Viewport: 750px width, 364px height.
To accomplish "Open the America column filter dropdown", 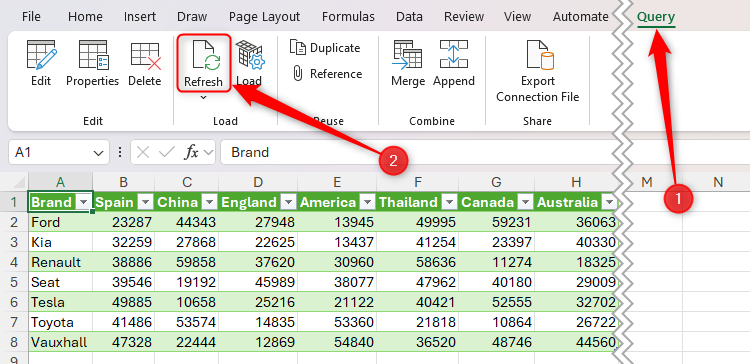I will [x=367, y=202].
